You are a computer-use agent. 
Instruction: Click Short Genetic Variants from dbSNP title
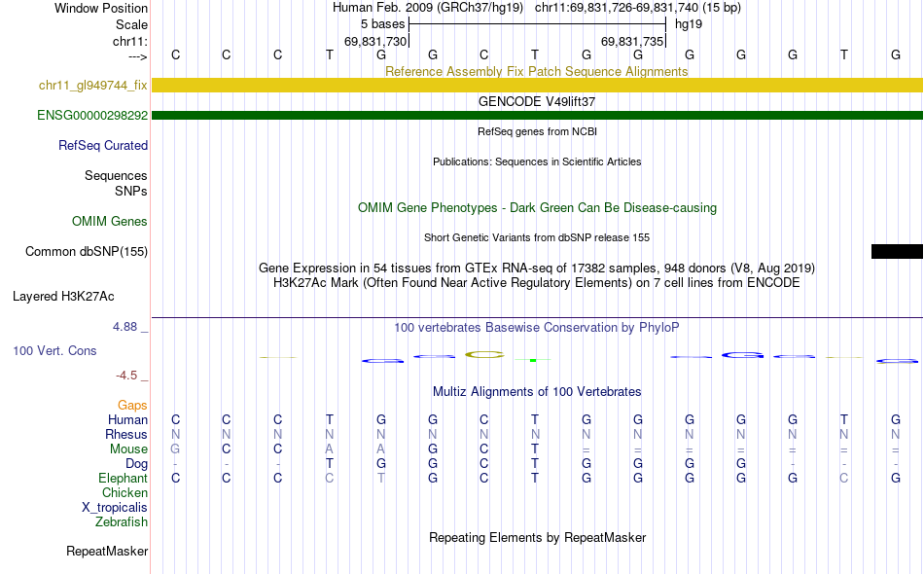point(537,237)
